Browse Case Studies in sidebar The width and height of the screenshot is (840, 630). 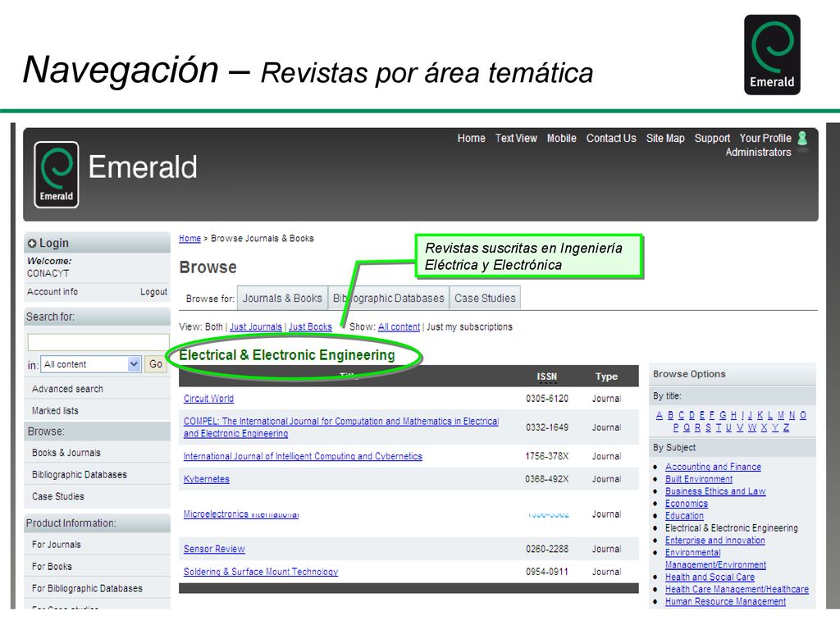coord(58,496)
